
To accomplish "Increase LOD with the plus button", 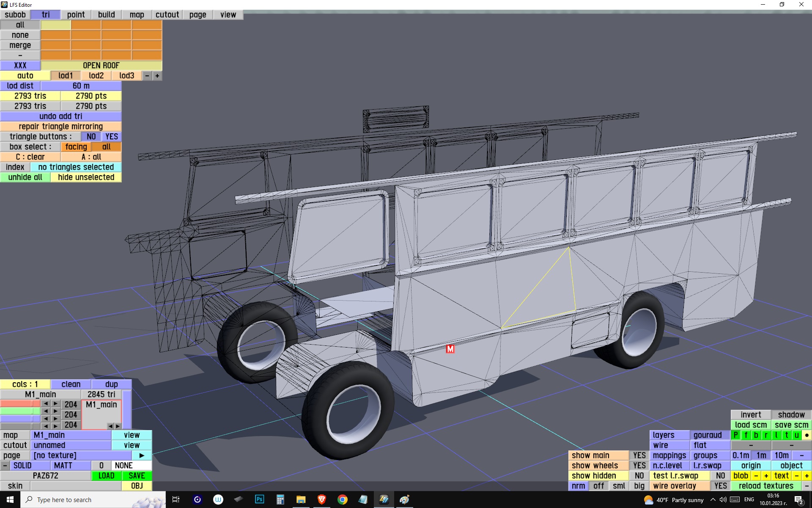I will point(157,76).
